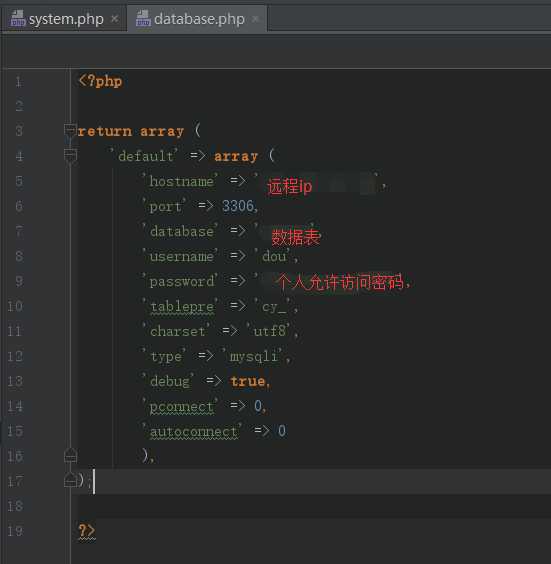Click the PHP file icon on database.php tab
The width and height of the screenshot is (551, 564).
(143, 19)
